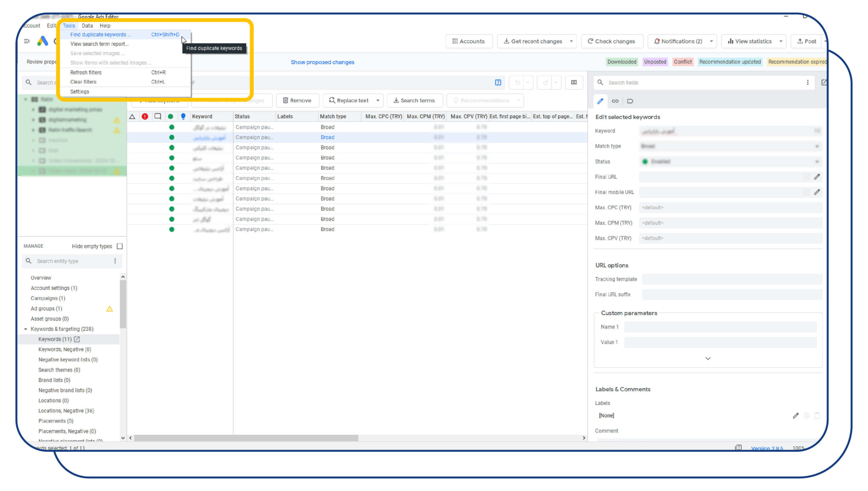Open the Get recent changes dropdown arrow
This screenshot has height=491, width=868.
click(571, 41)
